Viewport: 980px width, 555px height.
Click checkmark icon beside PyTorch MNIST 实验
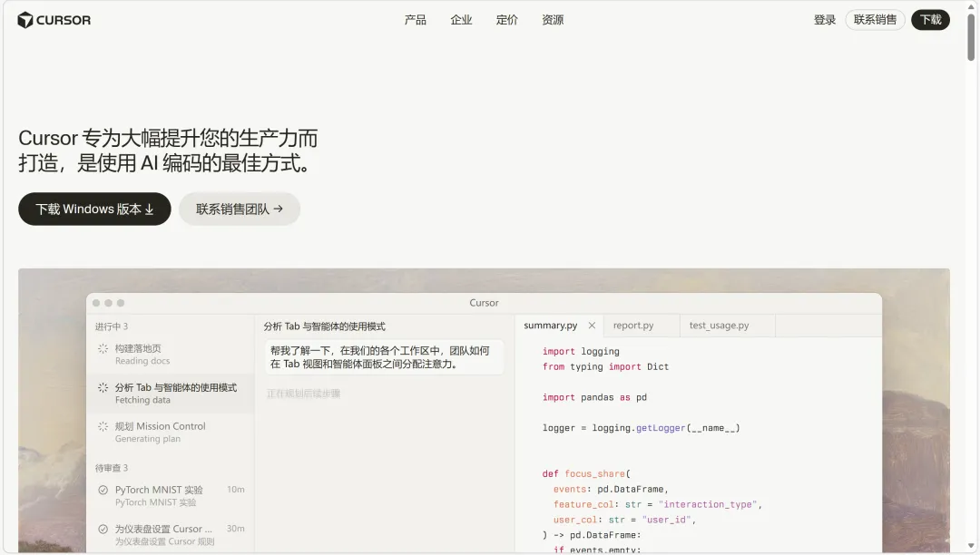tap(103, 490)
